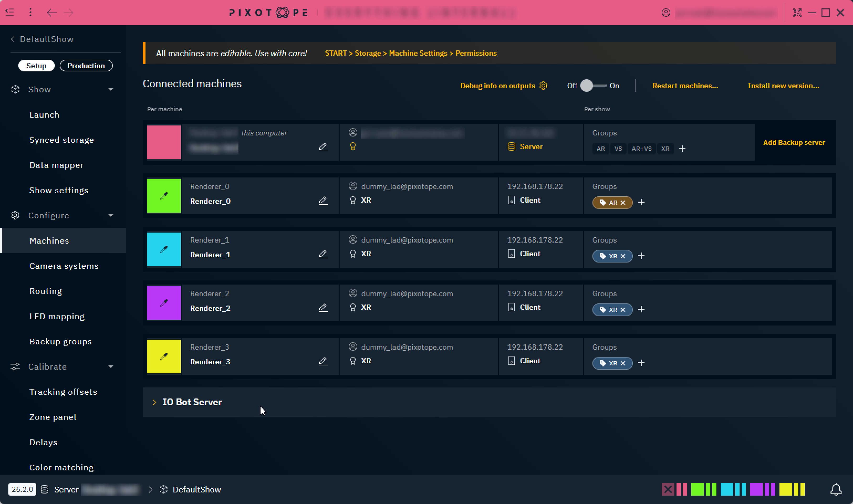Open Camera systems page
The width and height of the screenshot is (853, 504).
tap(64, 266)
